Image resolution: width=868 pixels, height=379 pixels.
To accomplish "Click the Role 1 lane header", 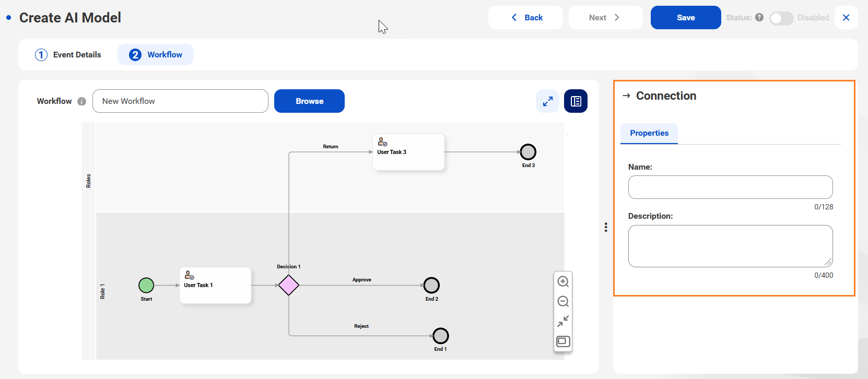I will [x=102, y=291].
